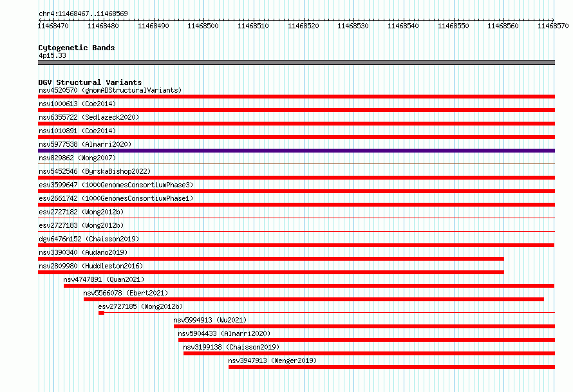Click the nsv4520570 gnomADStructuralVariants label
Image resolution: width=573 pixels, height=392 pixels.
110,90
